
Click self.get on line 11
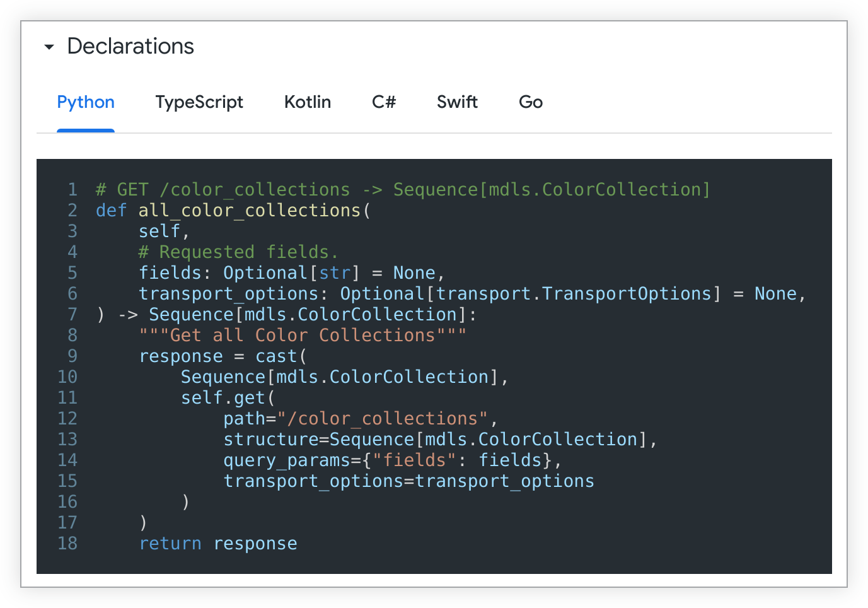(223, 398)
